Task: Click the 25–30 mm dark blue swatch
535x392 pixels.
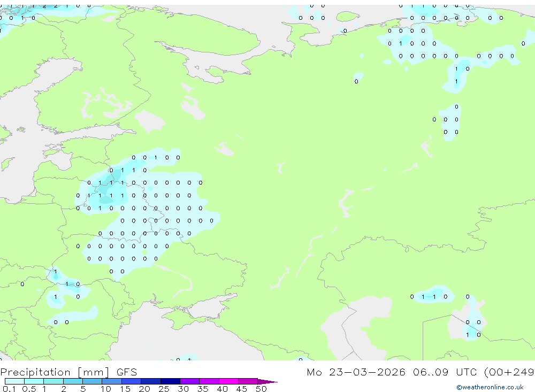Action: (170, 381)
